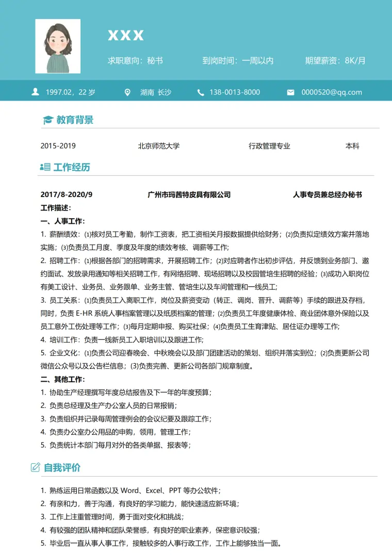Screen dimensions: 392x555
Task: Click the 二、其他工作： subheading
Action: 62,380
